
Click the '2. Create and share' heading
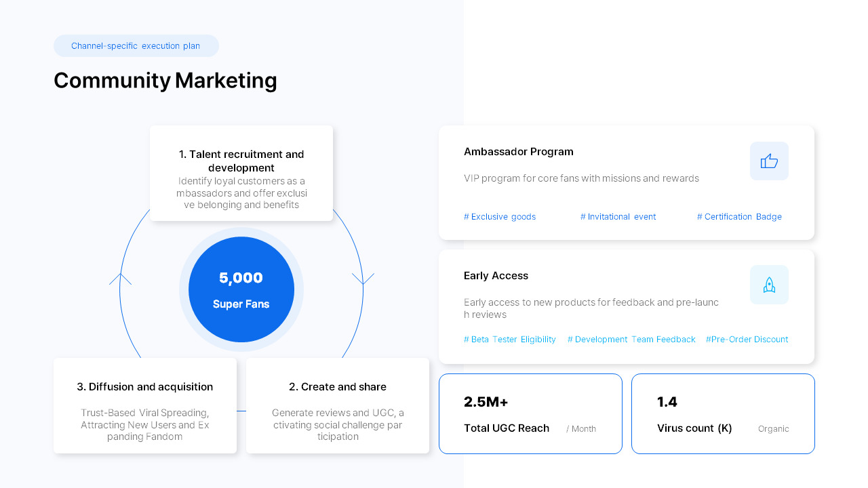pos(338,387)
